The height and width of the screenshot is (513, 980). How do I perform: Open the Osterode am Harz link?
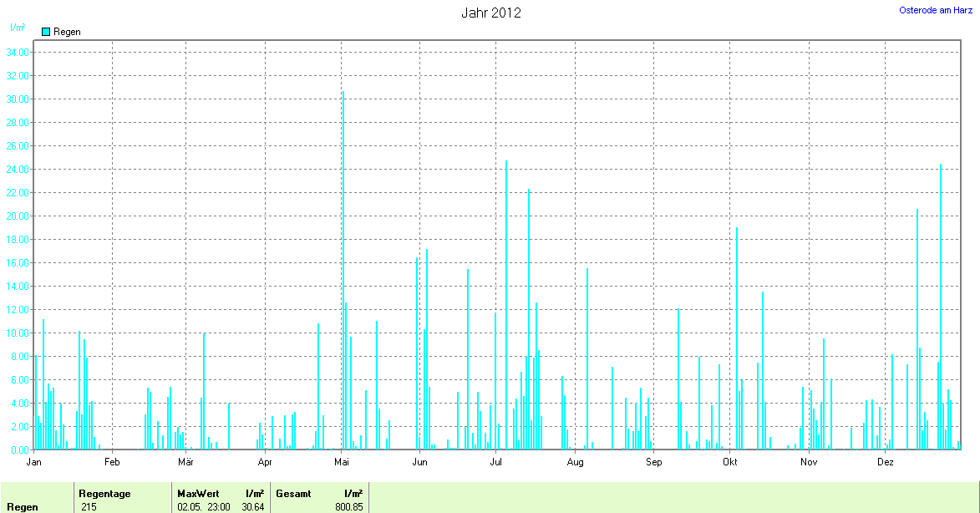[936, 10]
